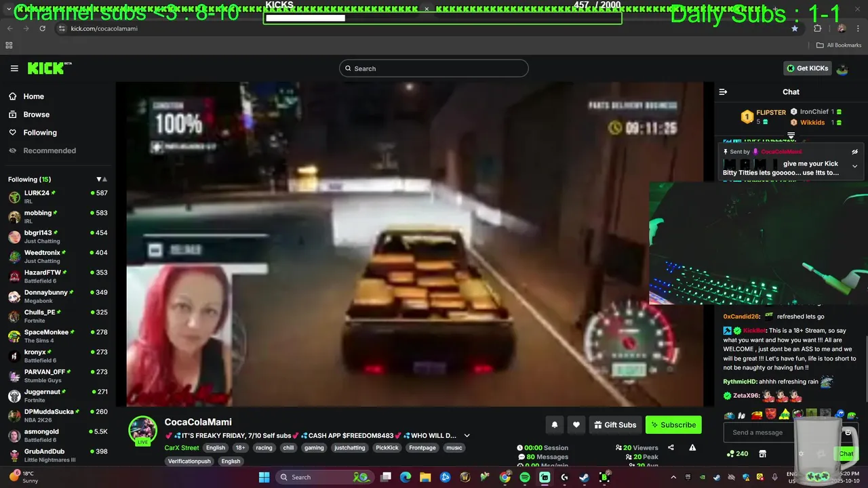Screen dimensions: 868x488
Task: Open HazardFTW channel in Following
Action: (x=58, y=277)
